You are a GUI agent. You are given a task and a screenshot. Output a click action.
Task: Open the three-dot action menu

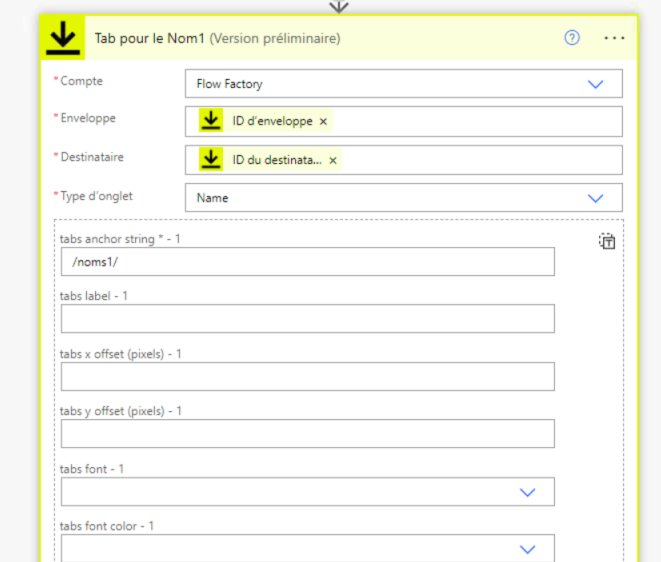(x=614, y=38)
